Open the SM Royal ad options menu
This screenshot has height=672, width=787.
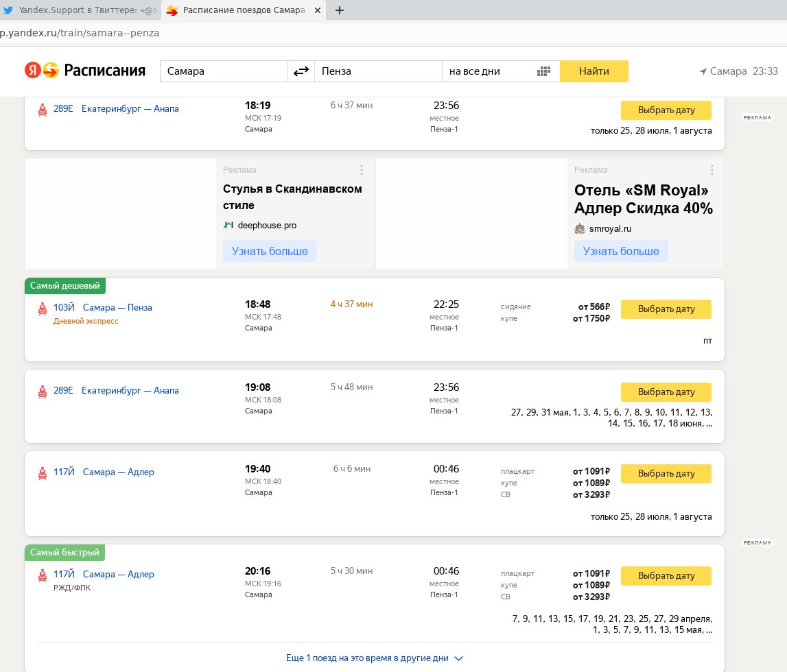[712, 171]
